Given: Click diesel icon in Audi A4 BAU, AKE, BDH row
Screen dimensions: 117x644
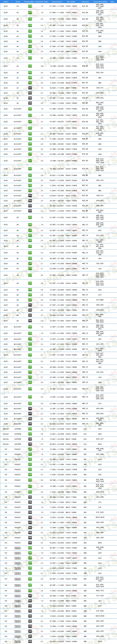Looking at the screenshot, I should pyautogui.click(x=30, y=103).
